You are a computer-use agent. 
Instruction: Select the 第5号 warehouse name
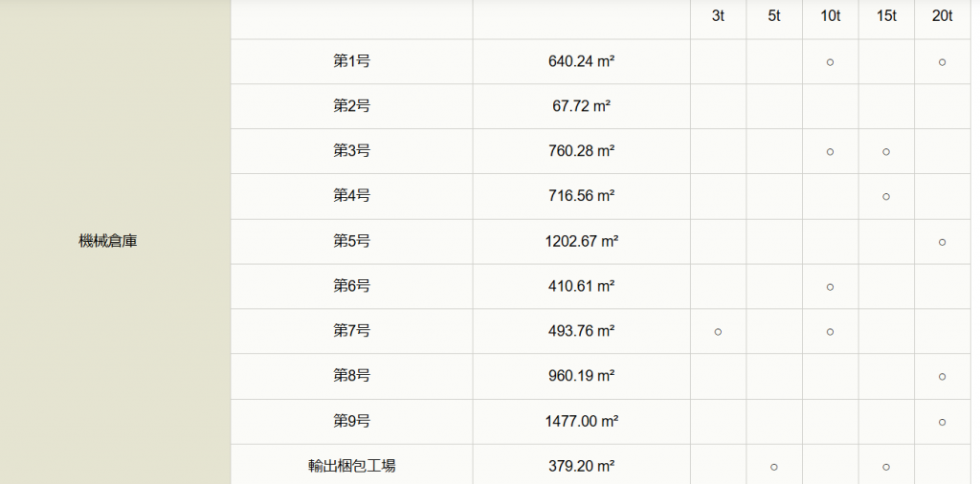tap(351, 241)
